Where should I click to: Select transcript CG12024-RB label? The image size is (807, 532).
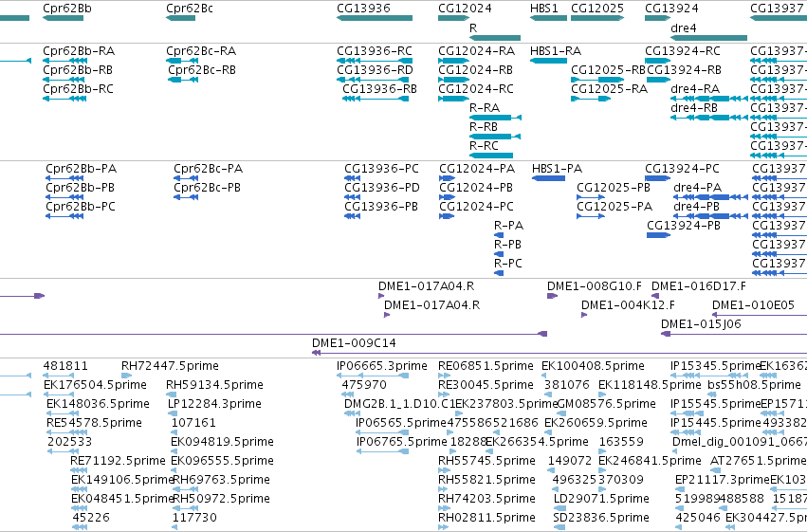point(475,70)
